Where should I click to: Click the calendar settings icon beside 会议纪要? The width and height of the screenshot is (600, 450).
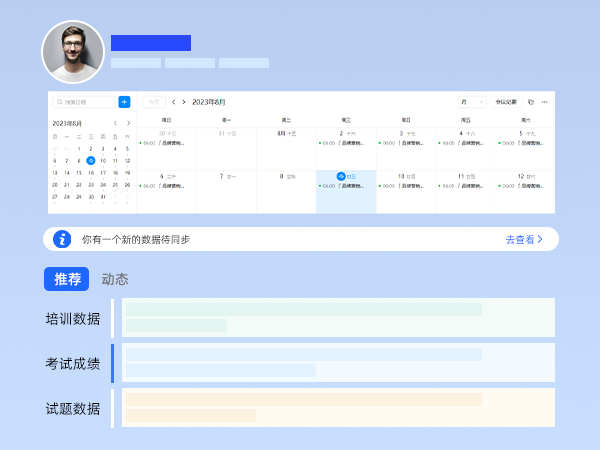(x=530, y=102)
